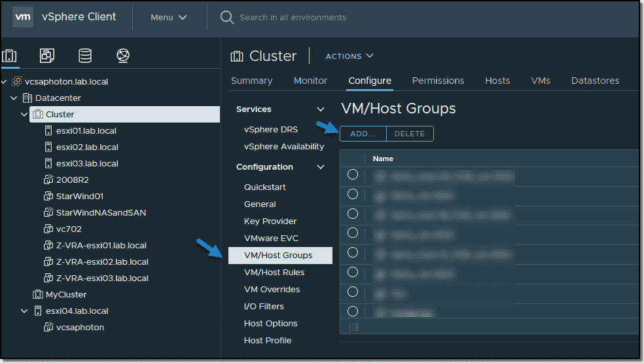Collapse the Datacenter tree node
This screenshot has height=363, width=644.
14,98
